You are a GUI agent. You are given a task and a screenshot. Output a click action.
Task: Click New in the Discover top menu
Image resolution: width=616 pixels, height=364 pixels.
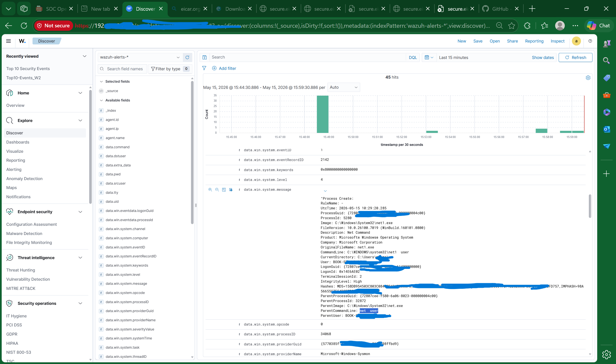click(x=462, y=41)
